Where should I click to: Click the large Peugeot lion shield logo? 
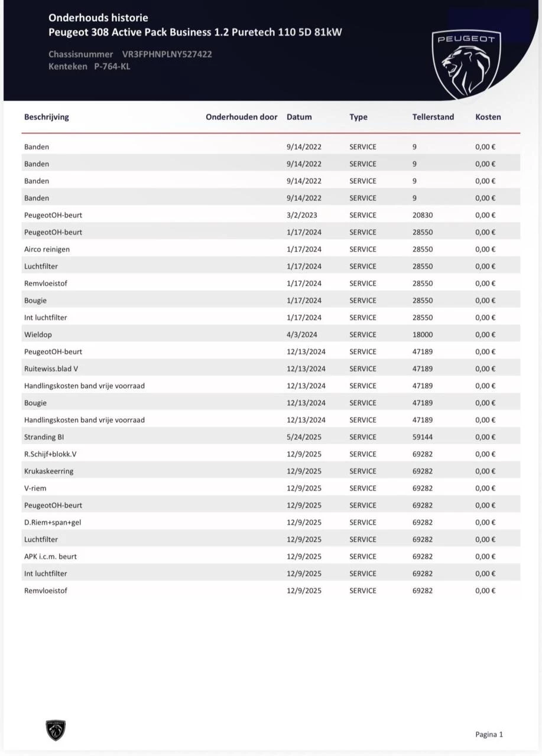[x=467, y=65]
